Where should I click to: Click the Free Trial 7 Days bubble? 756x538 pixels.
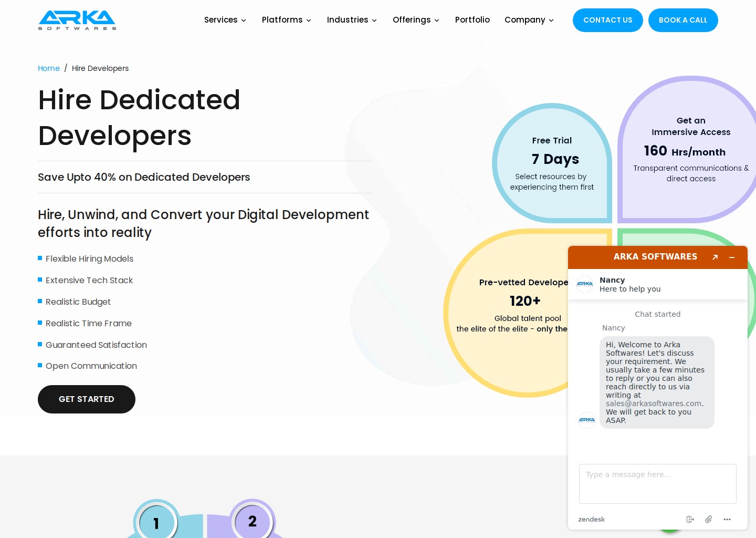coord(552,163)
